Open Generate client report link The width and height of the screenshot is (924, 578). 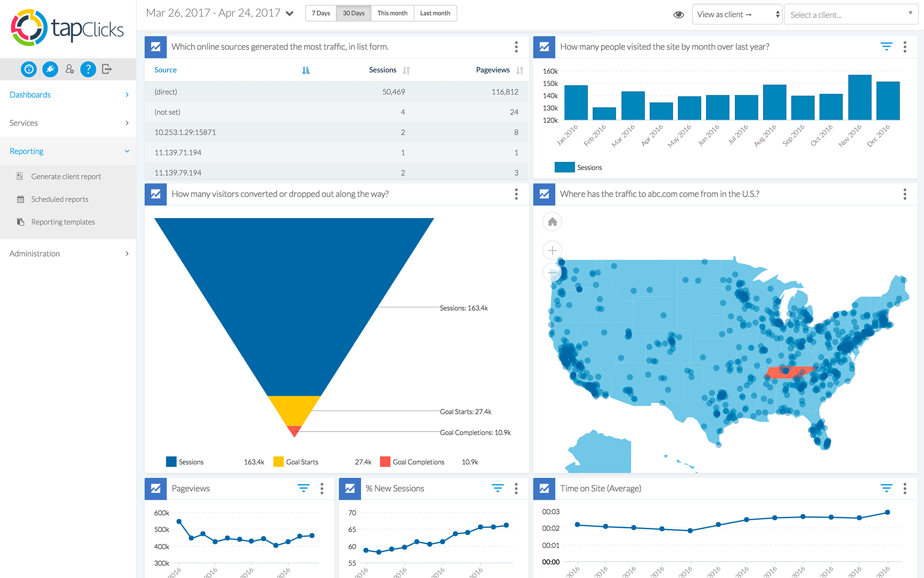(x=66, y=177)
